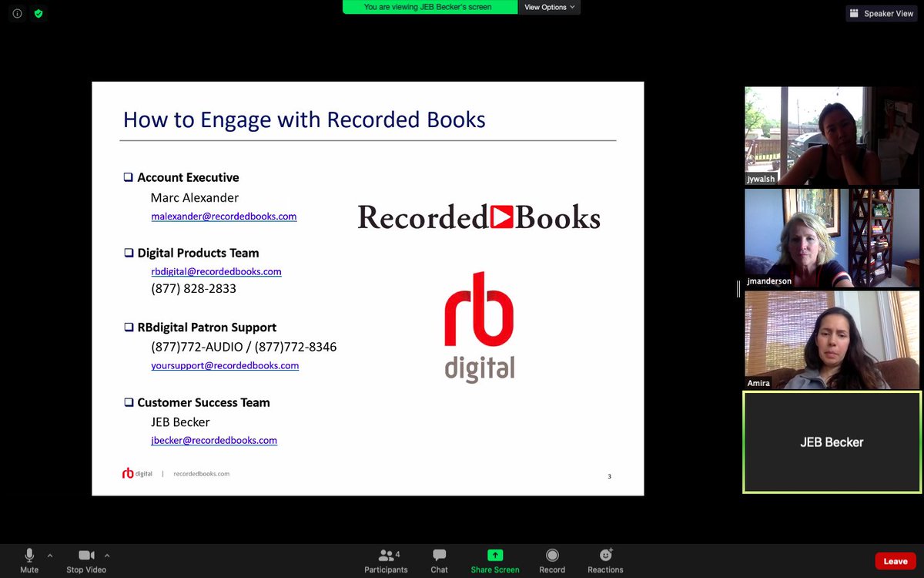Open yoursupport@recordedbooks.com email link

point(225,365)
